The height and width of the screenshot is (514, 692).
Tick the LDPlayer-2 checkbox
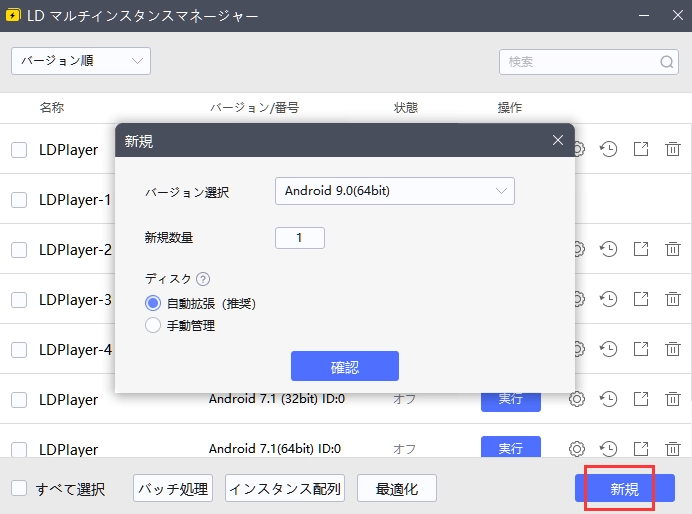pos(19,250)
